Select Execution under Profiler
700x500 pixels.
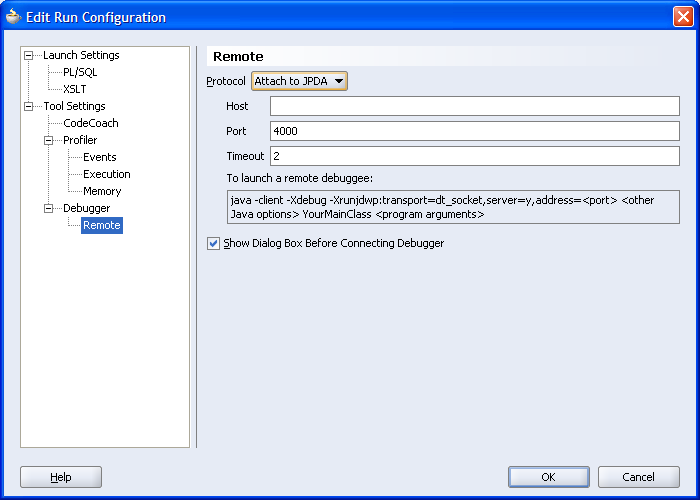tap(106, 174)
